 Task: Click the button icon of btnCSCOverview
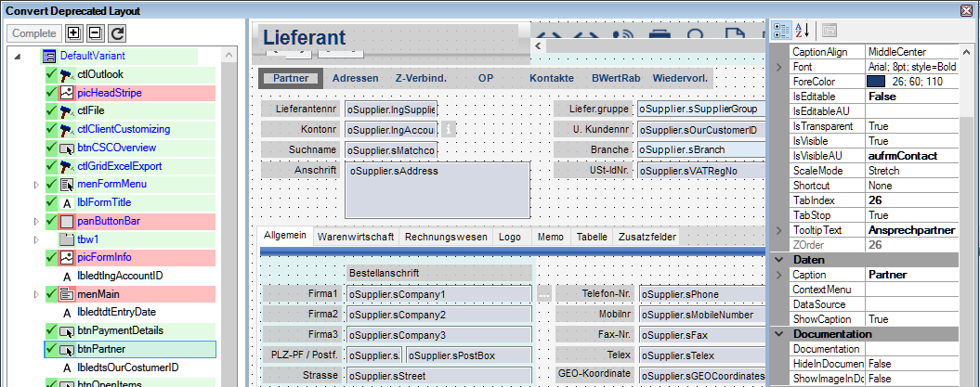[66, 148]
